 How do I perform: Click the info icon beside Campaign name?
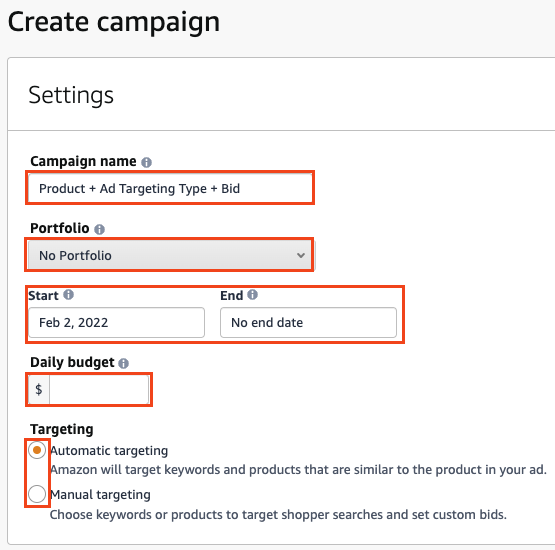[146, 162]
